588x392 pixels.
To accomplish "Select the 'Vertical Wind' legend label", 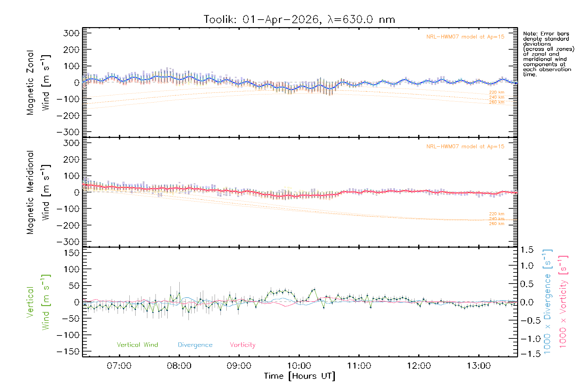I will coord(137,345).
